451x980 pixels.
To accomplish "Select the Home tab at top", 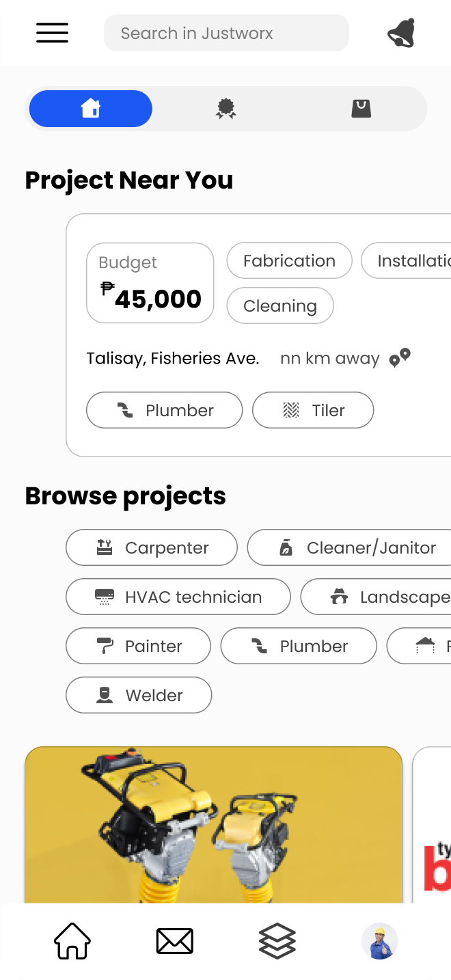I will tap(91, 109).
